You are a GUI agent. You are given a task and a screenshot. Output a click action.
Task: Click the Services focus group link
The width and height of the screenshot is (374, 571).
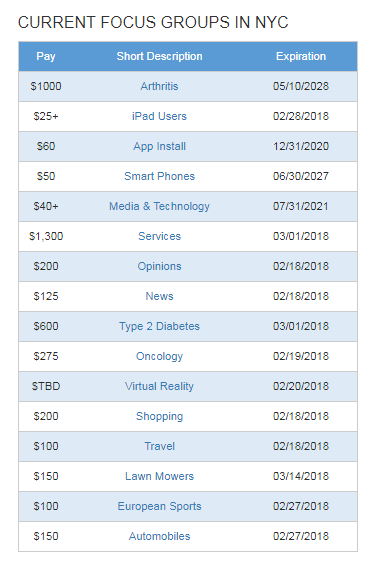click(159, 236)
